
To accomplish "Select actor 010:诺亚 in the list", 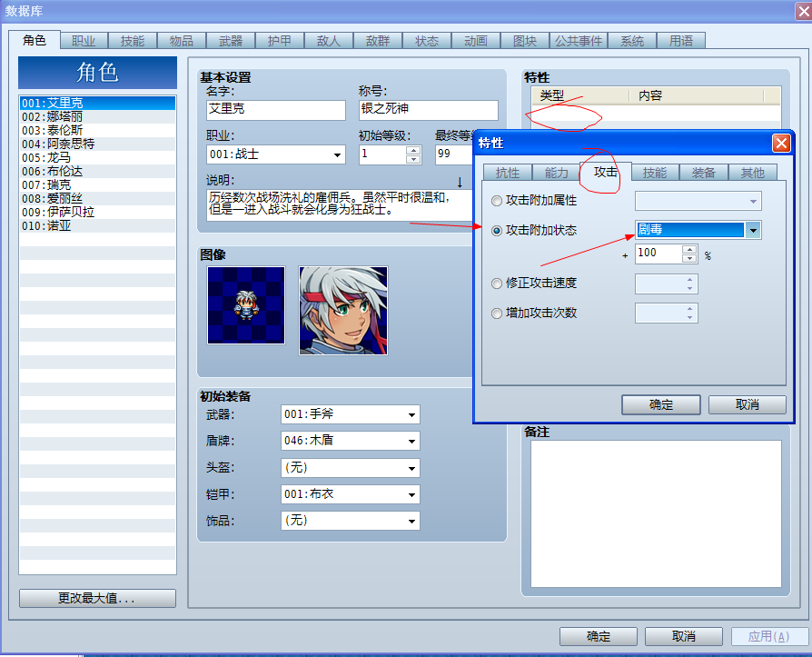I will (x=97, y=226).
